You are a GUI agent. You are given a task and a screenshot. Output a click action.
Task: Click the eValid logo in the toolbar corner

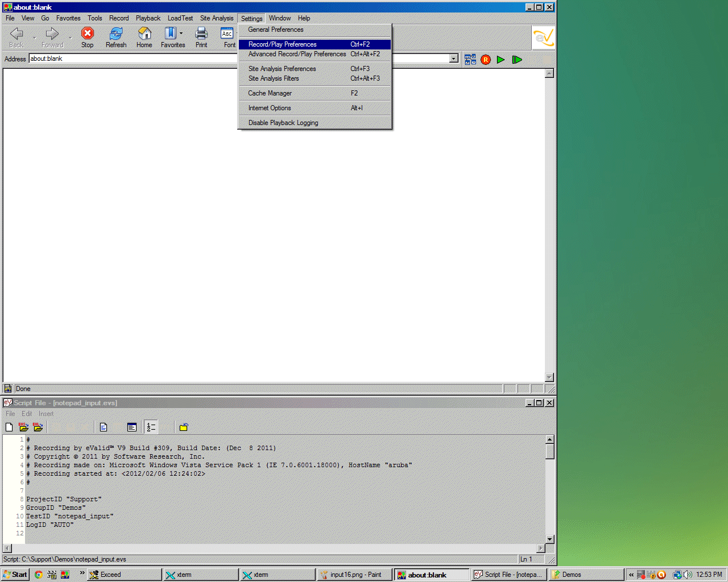[544, 38]
